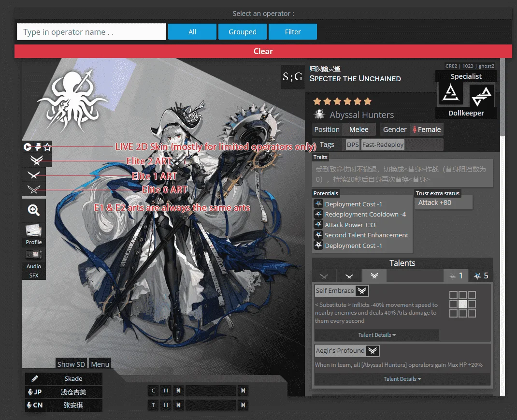Click the CN voice actor microphone icon
The image size is (517, 420).
point(29,405)
